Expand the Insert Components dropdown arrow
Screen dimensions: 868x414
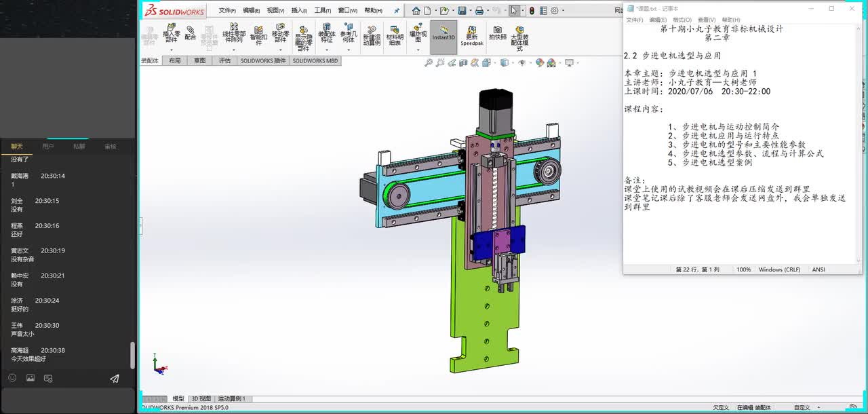[x=172, y=50]
